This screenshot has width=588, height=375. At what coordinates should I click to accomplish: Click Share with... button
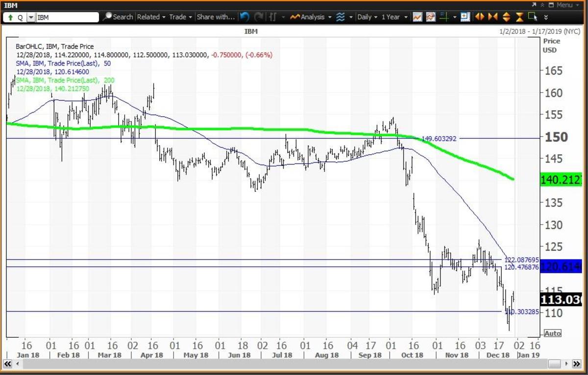click(x=216, y=17)
